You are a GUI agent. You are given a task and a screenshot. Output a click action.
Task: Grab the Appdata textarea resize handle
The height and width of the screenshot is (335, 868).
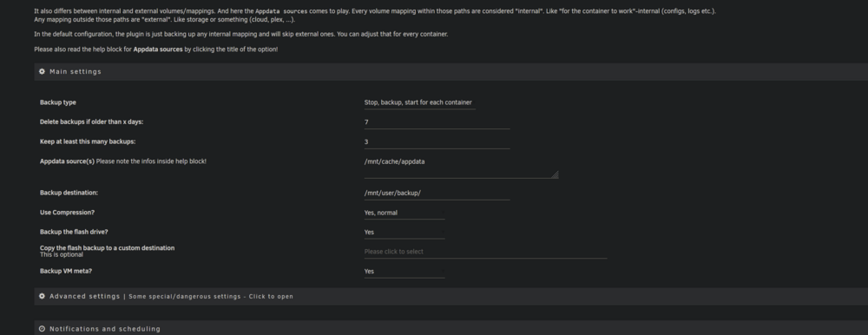(555, 174)
